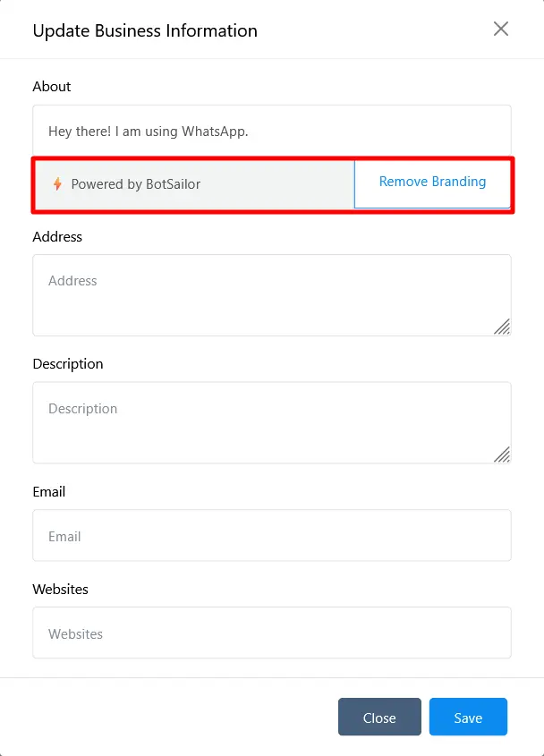The width and height of the screenshot is (544, 756).
Task: Select the 'Hey there!' status text
Action: point(148,132)
